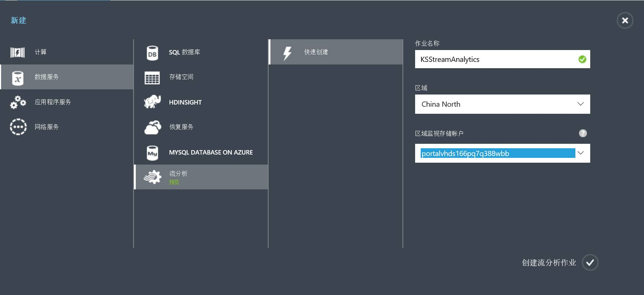
Task: Click the Recovery Services (恢复服务) cloud icon
Action: [x=152, y=127]
